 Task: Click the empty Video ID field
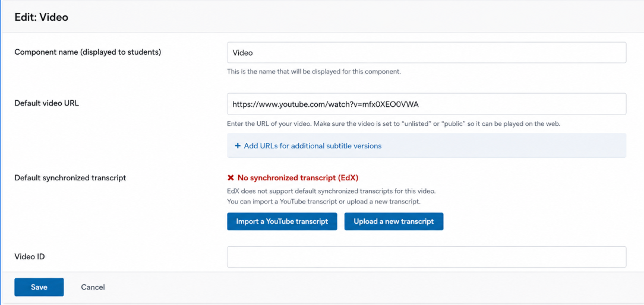pyautogui.click(x=427, y=257)
